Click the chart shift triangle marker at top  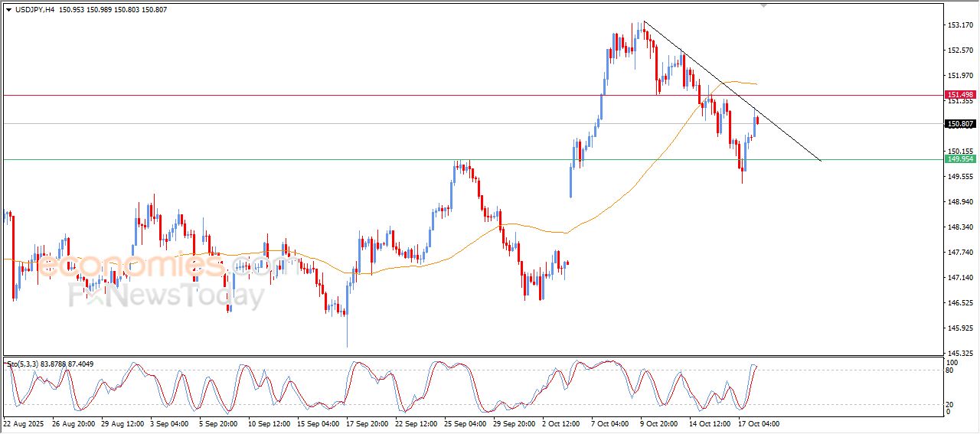[763, 5]
